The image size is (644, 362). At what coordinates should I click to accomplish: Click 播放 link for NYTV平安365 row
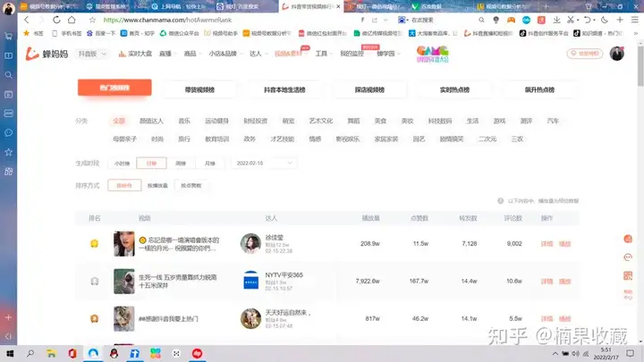coord(565,282)
